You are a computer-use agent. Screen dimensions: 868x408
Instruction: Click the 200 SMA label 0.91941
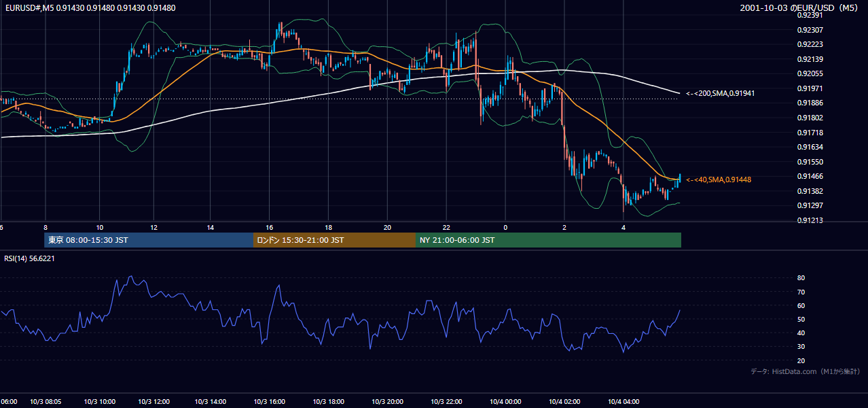(721, 93)
